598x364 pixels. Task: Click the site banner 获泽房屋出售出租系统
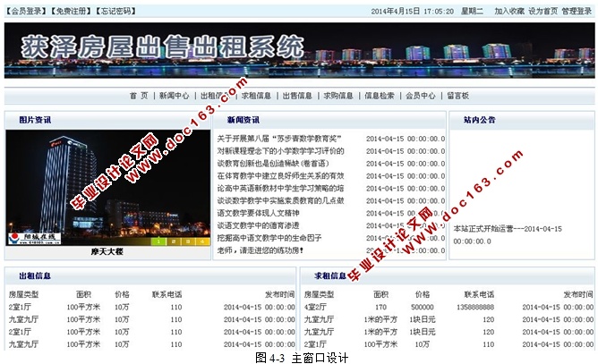tap(299, 50)
